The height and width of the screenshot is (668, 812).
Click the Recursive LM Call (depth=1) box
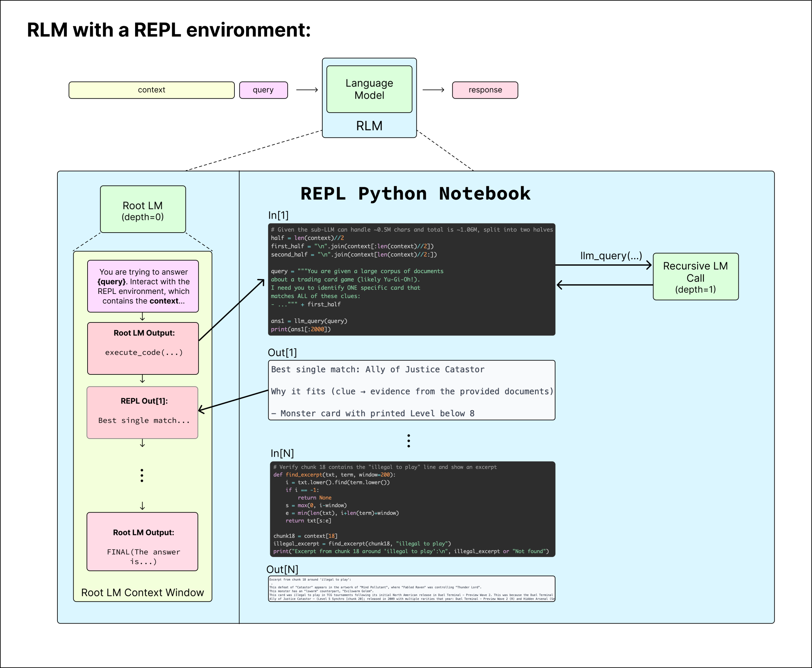tap(696, 277)
